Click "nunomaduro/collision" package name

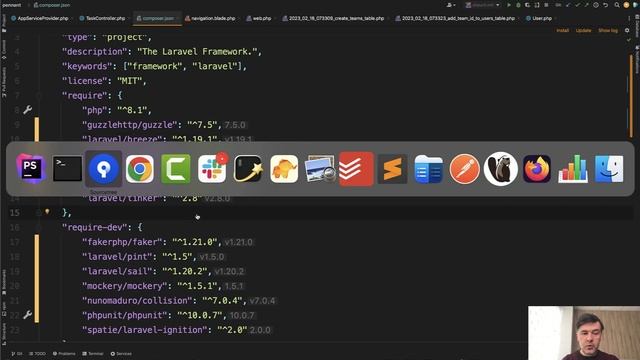pyautogui.click(x=137, y=301)
